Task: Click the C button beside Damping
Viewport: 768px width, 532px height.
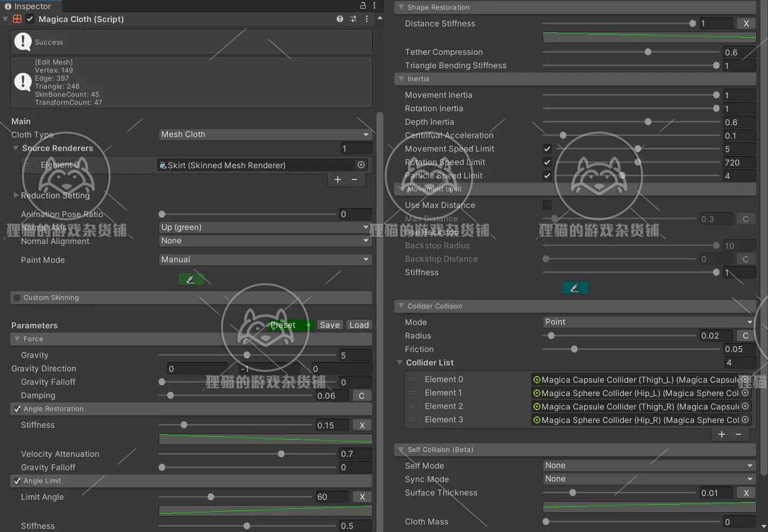Action: click(362, 396)
